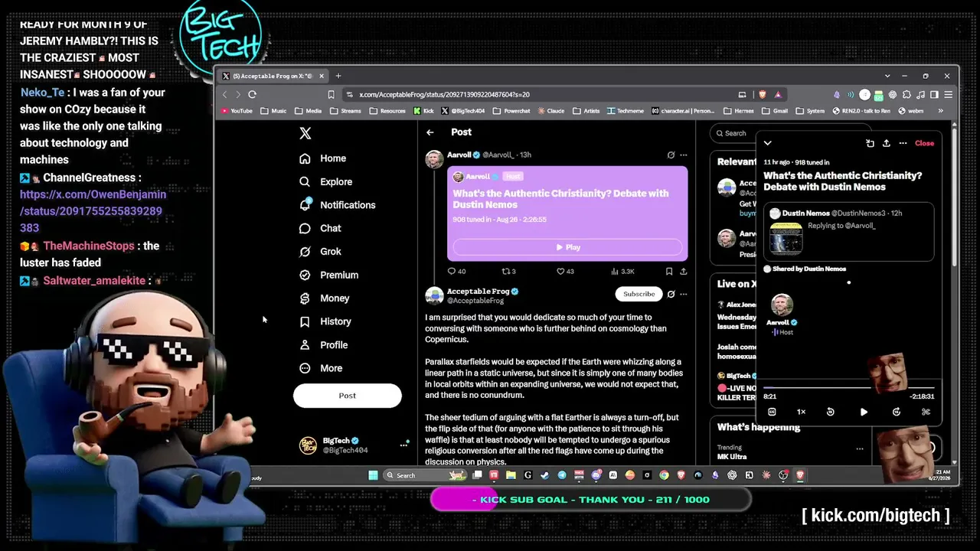Open the Windows Start menu
This screenshot has height=551, width=980.
373,475
